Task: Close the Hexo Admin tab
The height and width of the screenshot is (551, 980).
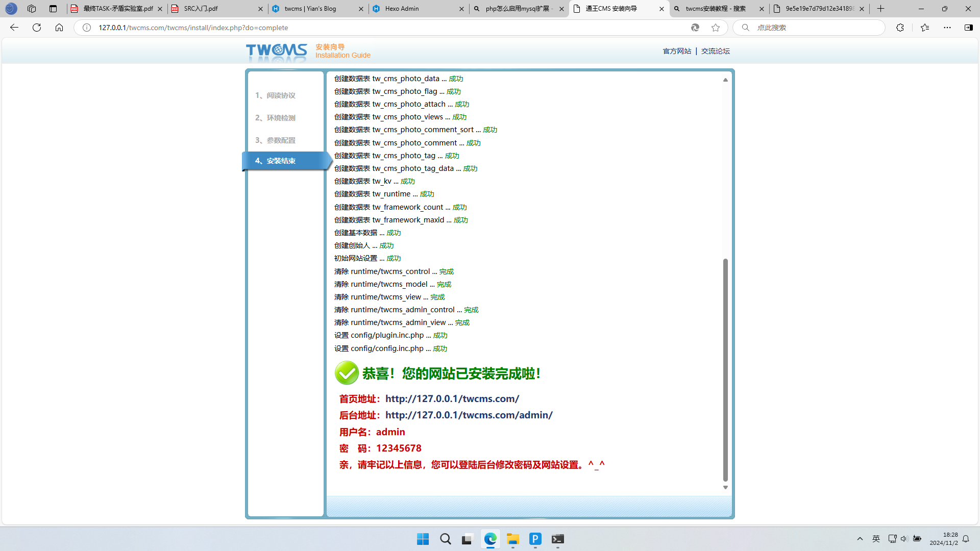Action: click(x=461, y=9)
